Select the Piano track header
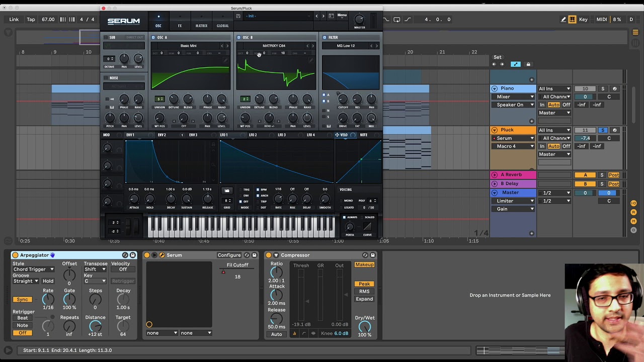This screenshot has height=362, width=644. pos(514,88)
